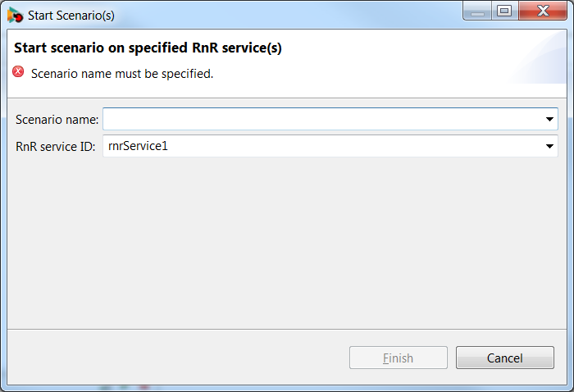
Task: Maximize the Start Scenario(s) dialog window
Action: point(504,11)
